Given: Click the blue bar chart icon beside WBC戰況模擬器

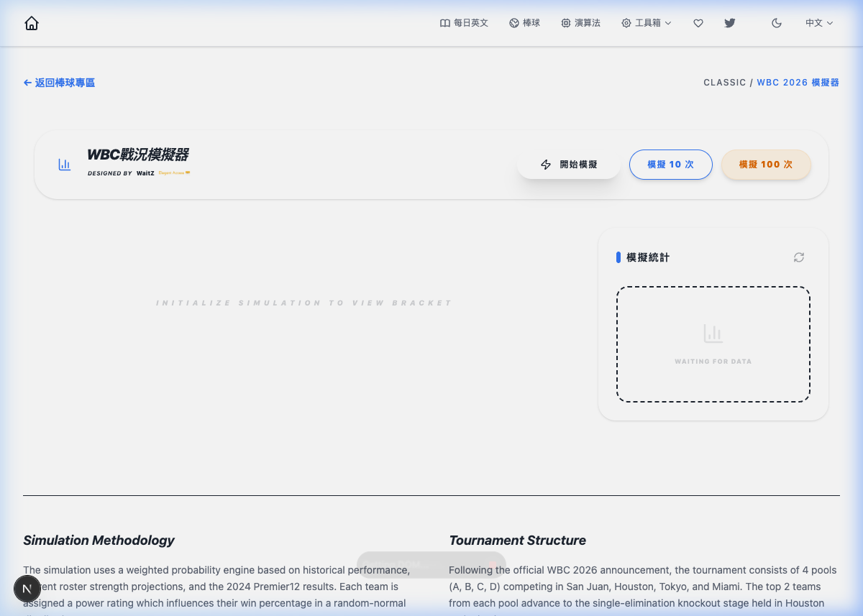Looking at the screenshot, I should tap(65, 165).
